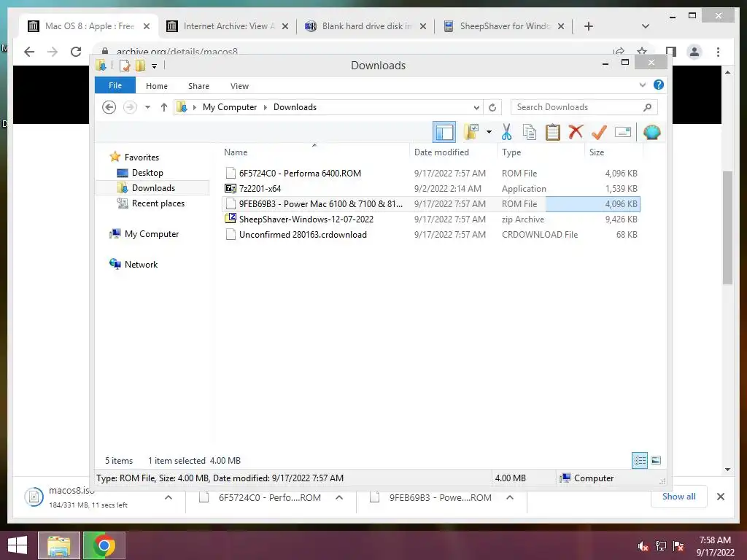Screen dimensions: 747x560
Task: Click Downloads in the address breadcrumb
Action: (295, 107)
